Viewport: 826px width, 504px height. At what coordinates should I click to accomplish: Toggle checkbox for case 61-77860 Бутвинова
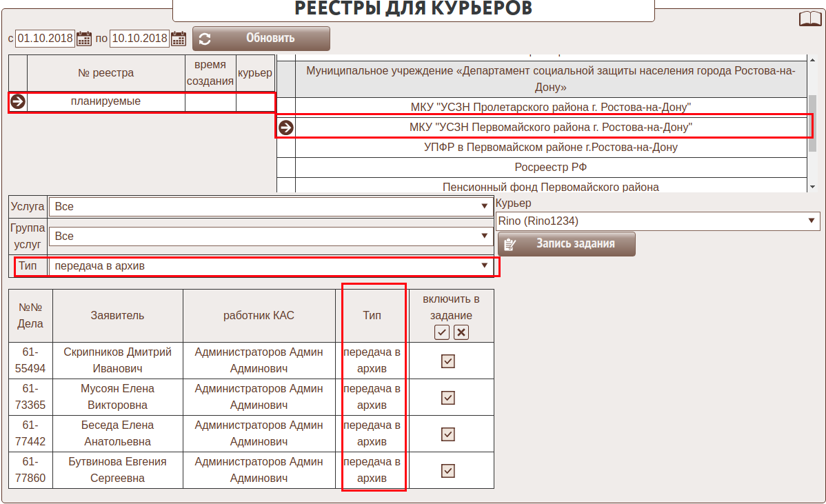[x=448, y=471]
